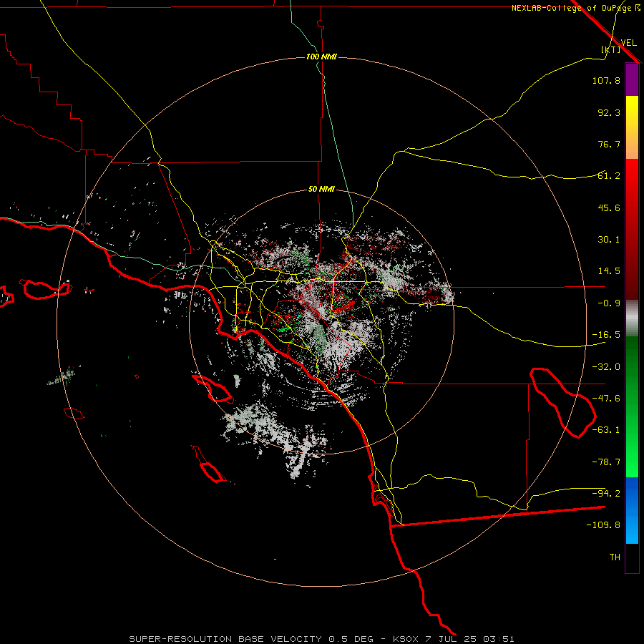Viewport: 644px width, 644px height.
Task: Click the 45.6 legend value
Action: point(609,208)
